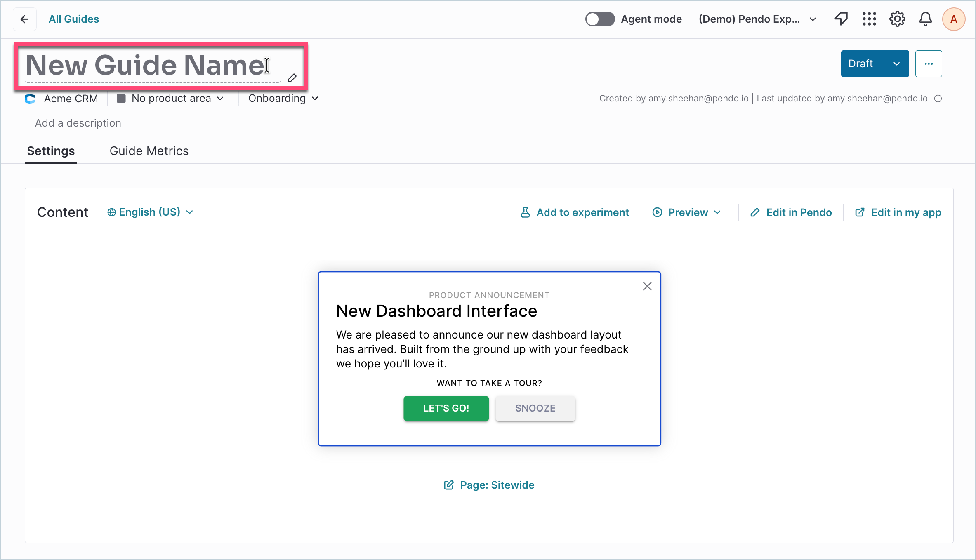Open the Page: Sitewide link
Viewport: 976px width, 560px height.
489,485
